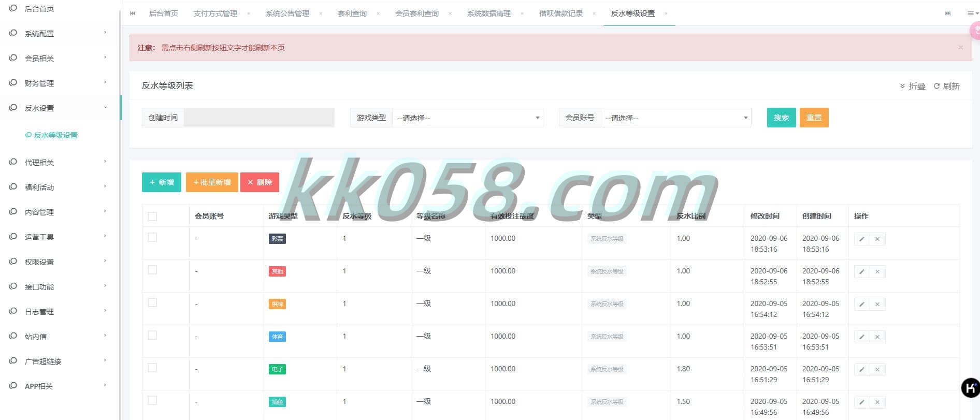Click the 批量新增 batch add button

[x=212, y=182]
